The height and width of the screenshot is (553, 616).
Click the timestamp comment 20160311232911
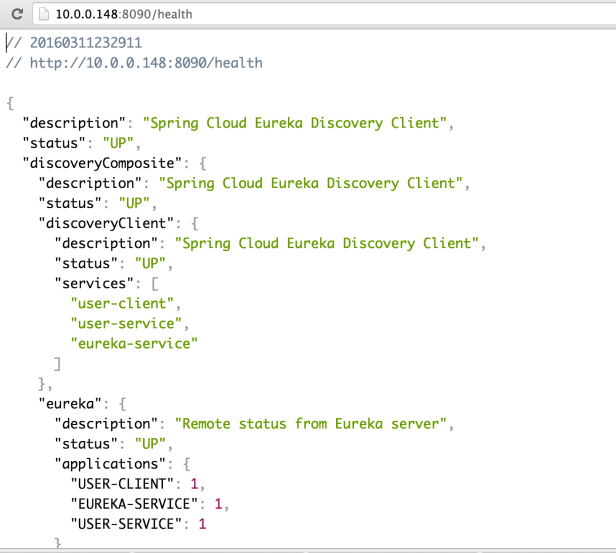tap(84, 43)
